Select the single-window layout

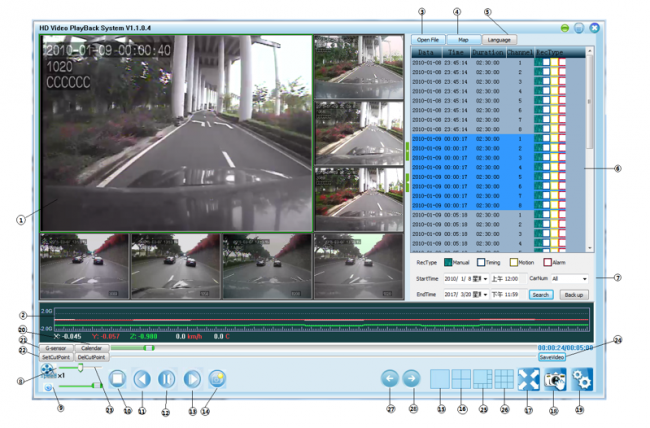pos(440,379)
